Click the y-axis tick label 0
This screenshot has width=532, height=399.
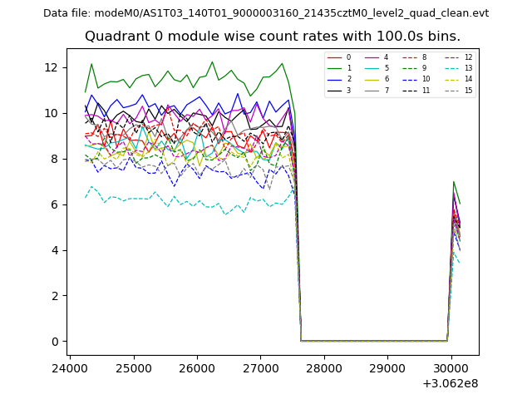click(x=55, y=342)
